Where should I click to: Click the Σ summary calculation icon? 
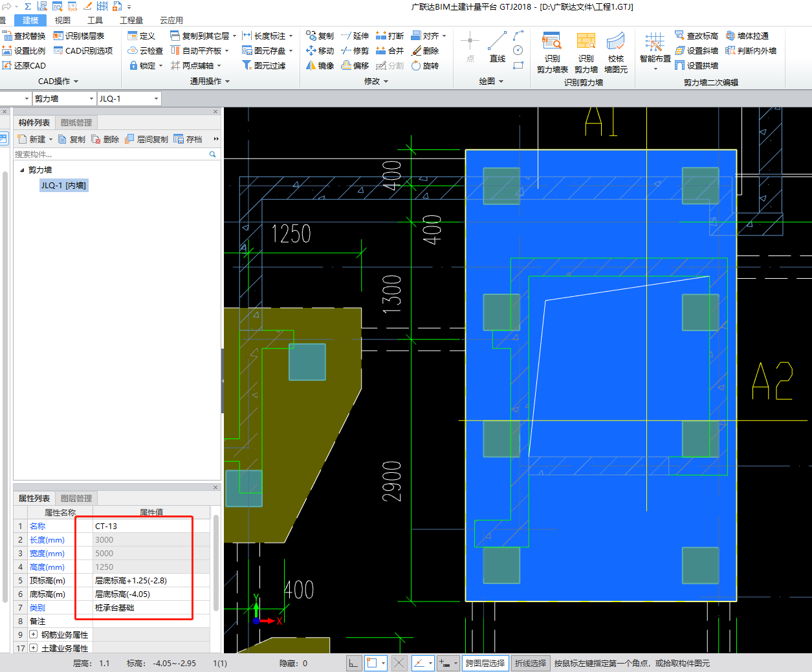coord(28,6)
